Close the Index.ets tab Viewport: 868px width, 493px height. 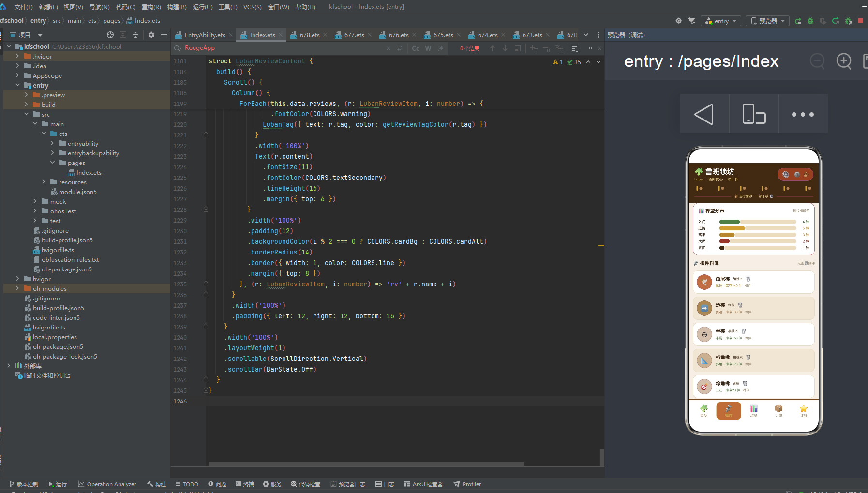tap(281, 35)
